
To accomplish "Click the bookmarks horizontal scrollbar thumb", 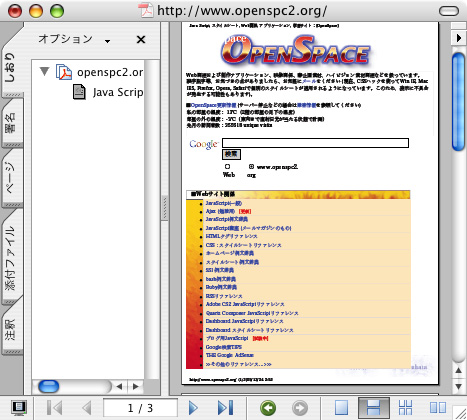I will (x=49, y=387).
